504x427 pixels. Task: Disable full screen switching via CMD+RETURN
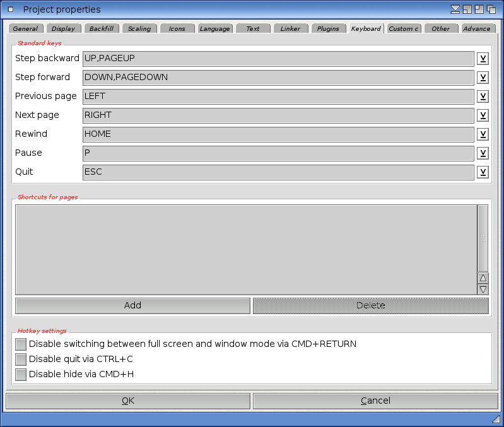[21, 344]
